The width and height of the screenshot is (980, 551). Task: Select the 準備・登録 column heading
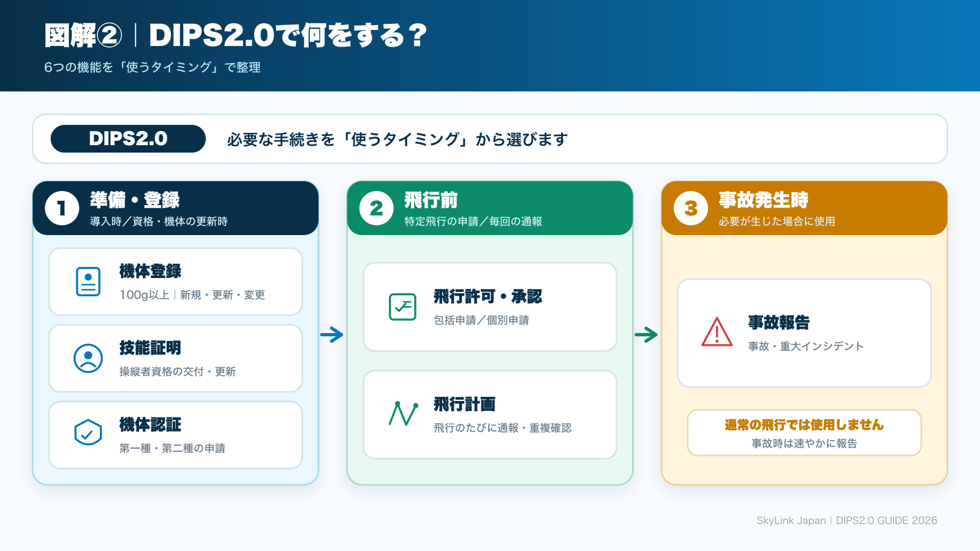tap(135, 200)
